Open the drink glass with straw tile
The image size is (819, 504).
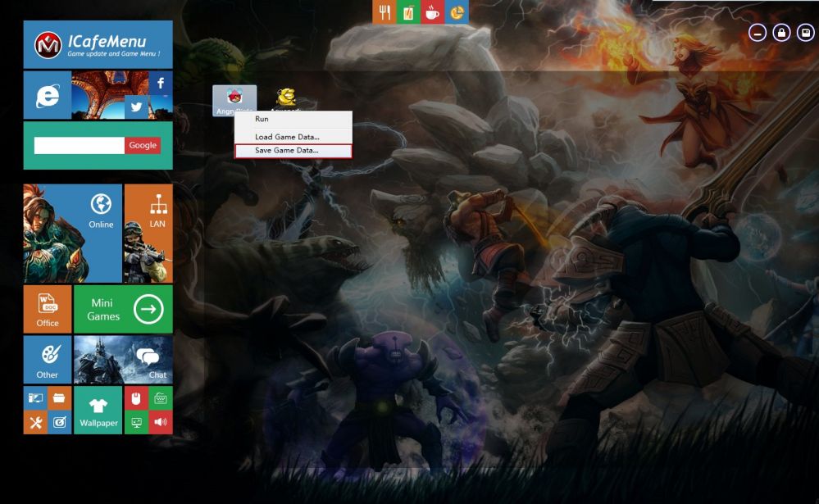(408, 11)
